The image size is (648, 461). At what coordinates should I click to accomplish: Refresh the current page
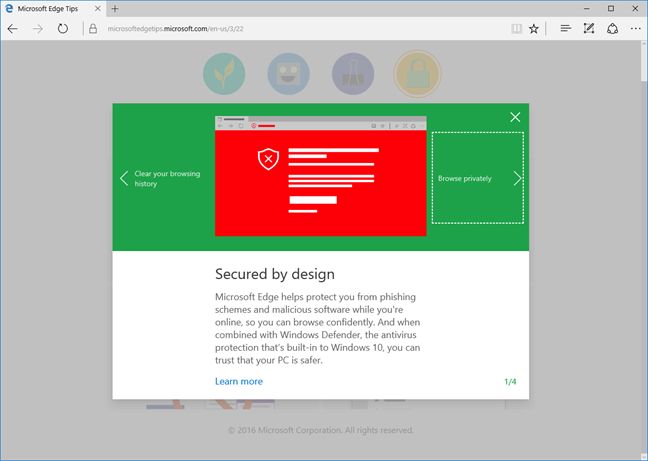coord(63,29)
